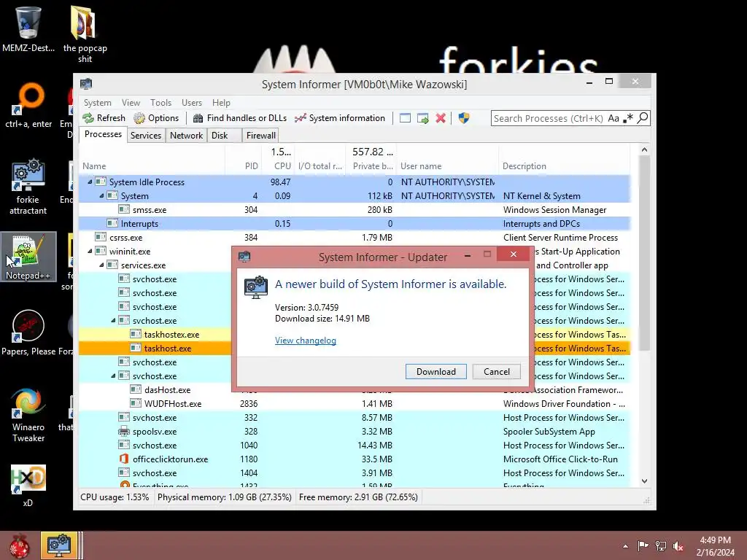Click Cancel in the Updater dialog
This screenshot has width=747, height=560.
(x=496, y=371)
